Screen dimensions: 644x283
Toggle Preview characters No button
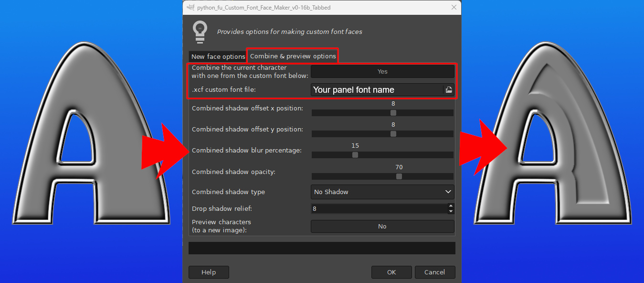pyautogui.click(x=382, y=226)
